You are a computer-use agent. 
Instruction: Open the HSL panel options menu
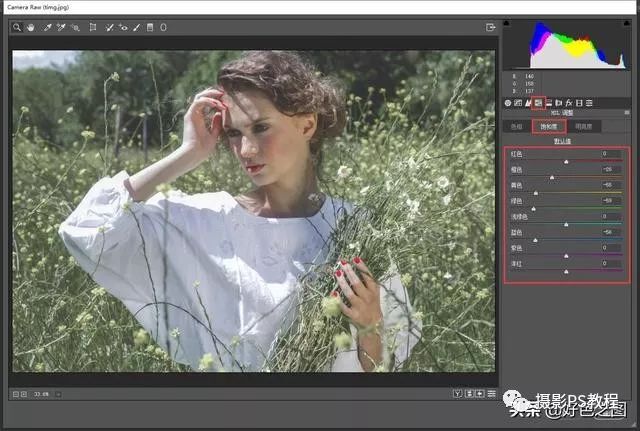(x=623, y=114)
